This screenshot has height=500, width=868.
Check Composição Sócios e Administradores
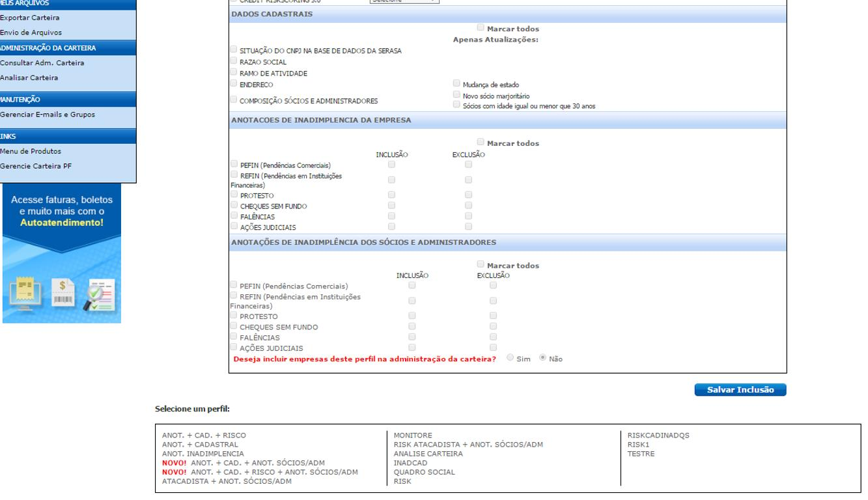coord(234,100)
